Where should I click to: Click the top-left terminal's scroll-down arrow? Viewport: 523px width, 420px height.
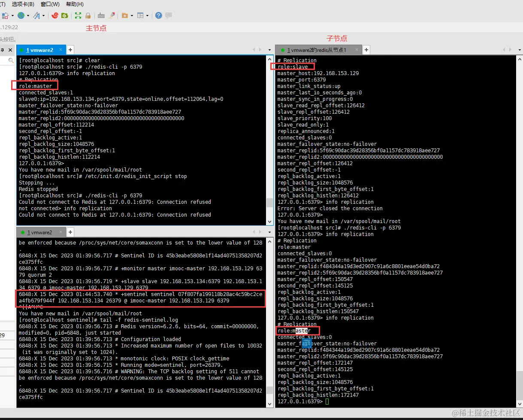click(x=269, y=221)
